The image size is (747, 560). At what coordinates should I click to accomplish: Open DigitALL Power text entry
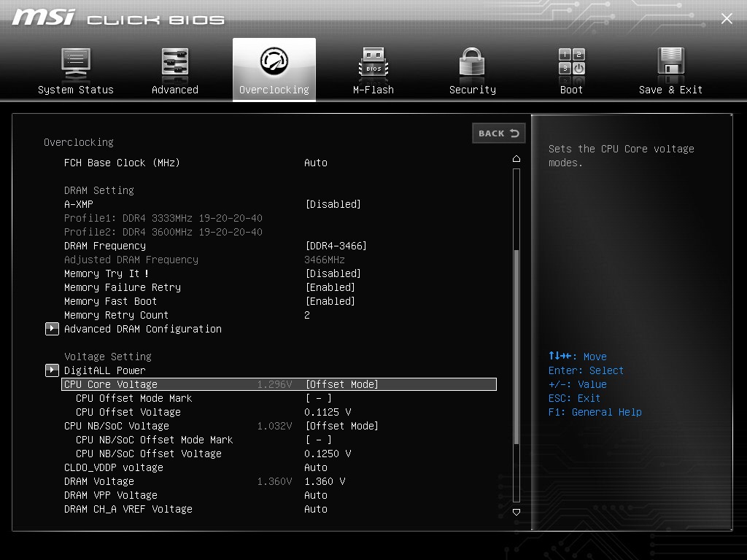point(105,370)
